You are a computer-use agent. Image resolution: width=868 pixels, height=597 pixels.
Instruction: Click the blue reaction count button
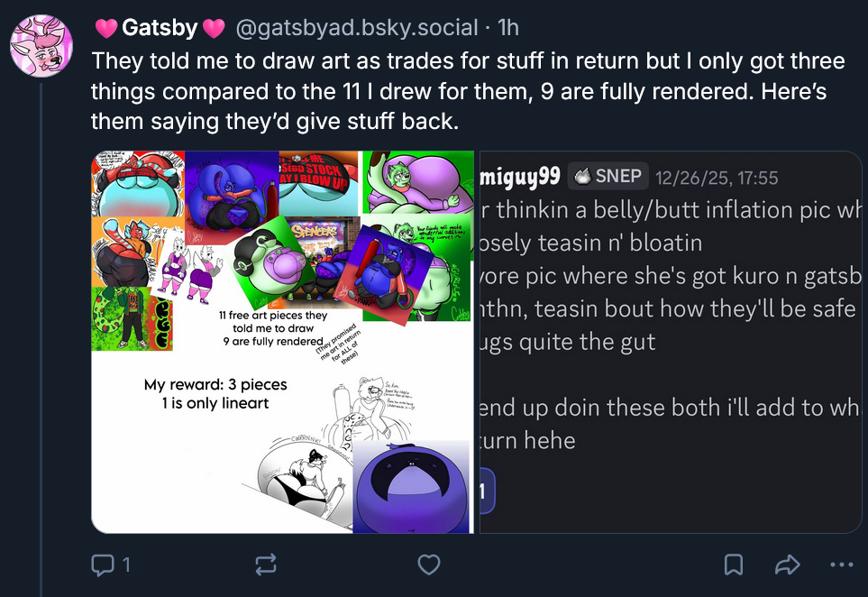tap(484, 491)
